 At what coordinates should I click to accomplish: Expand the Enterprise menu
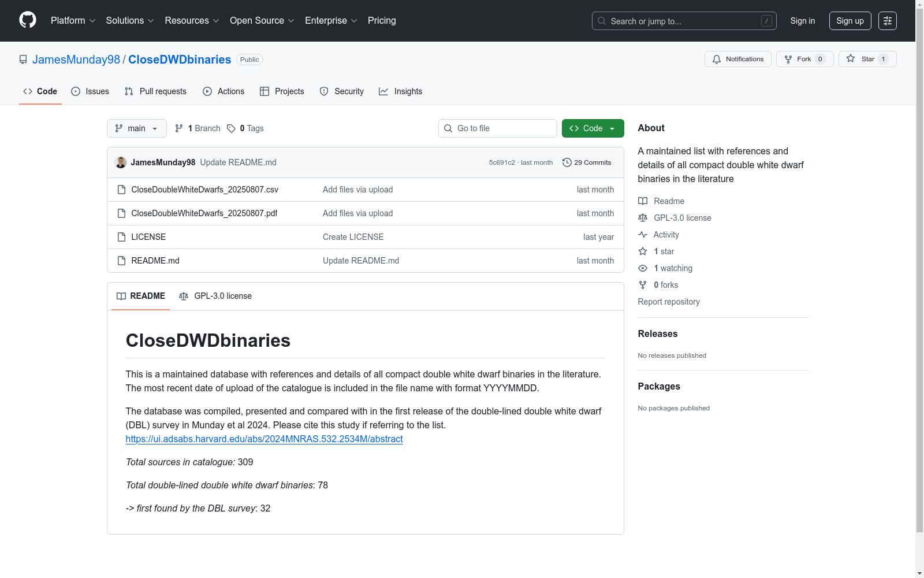tap(331, 21)
